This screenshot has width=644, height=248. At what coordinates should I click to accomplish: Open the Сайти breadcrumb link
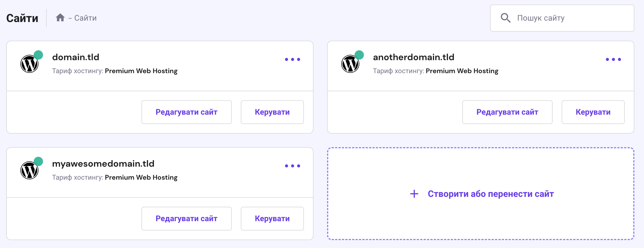85,18
